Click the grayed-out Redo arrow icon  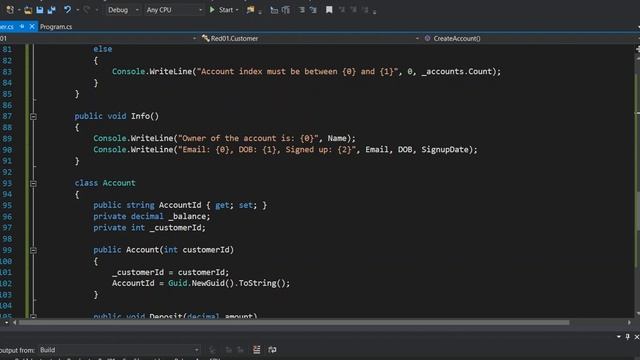87,9
